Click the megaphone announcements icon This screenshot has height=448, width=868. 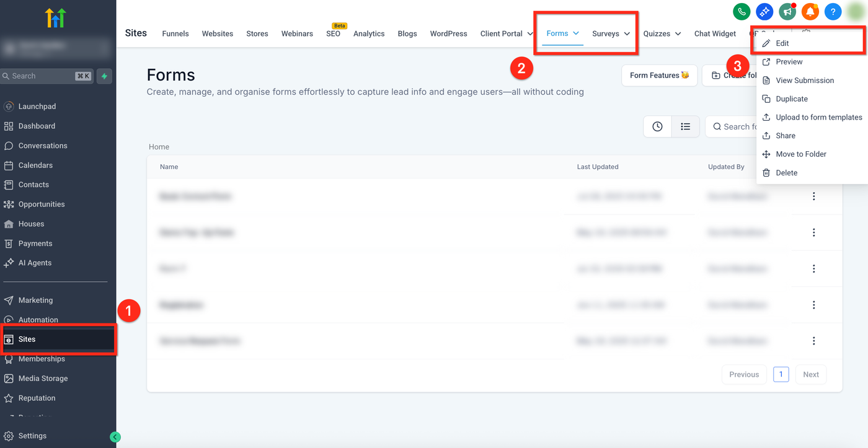click(x=787, y=11)
